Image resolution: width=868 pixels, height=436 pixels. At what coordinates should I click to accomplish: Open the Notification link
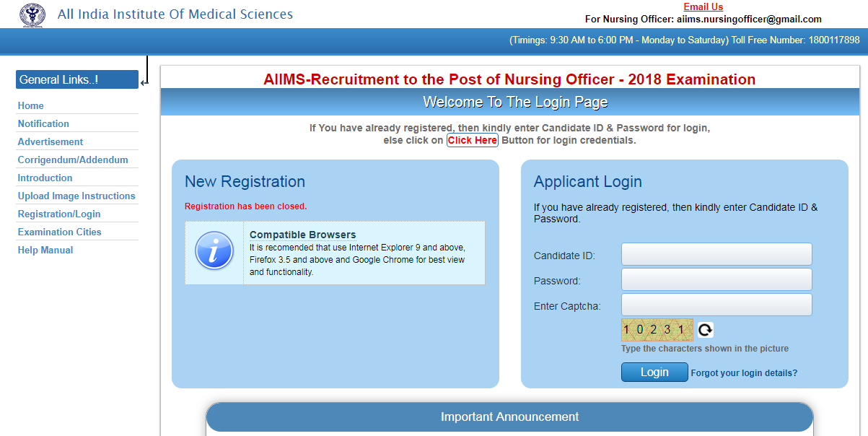click(43, 123)
